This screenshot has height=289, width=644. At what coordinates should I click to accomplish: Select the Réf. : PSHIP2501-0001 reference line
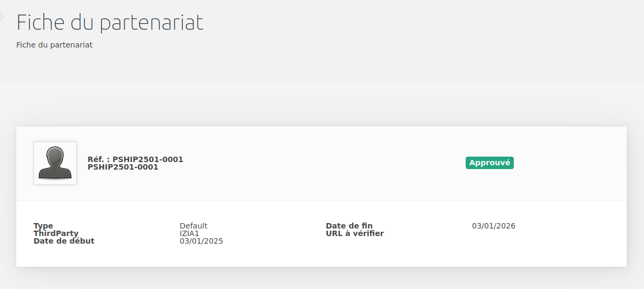(136, 159)
